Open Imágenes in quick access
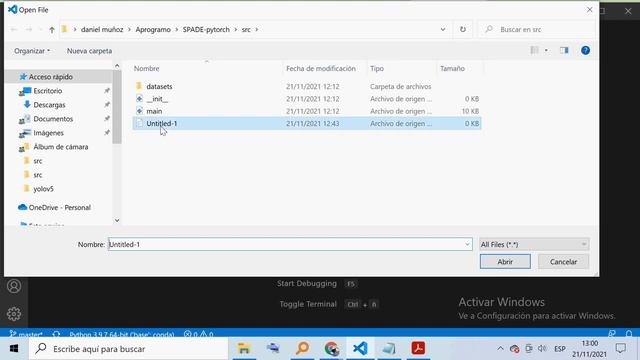The height and width of the screenshot is (360, 640). click(49, 133)
